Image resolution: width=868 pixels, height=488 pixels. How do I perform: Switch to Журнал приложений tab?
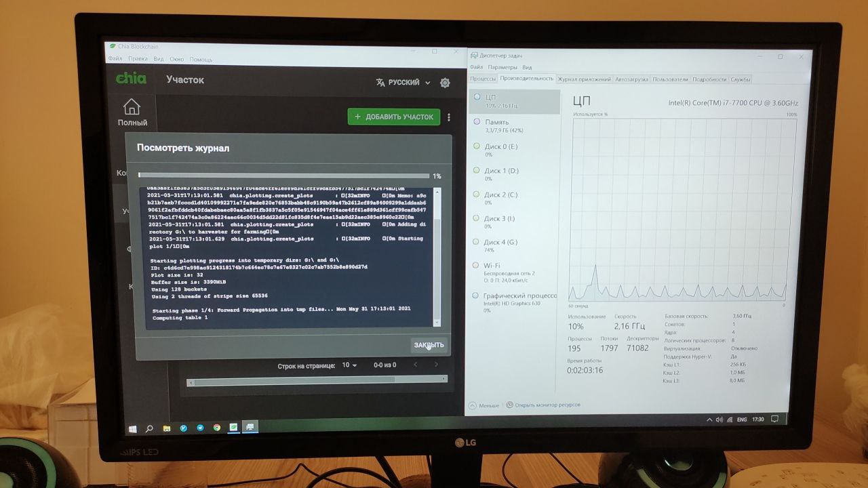[x=584, y=79]
